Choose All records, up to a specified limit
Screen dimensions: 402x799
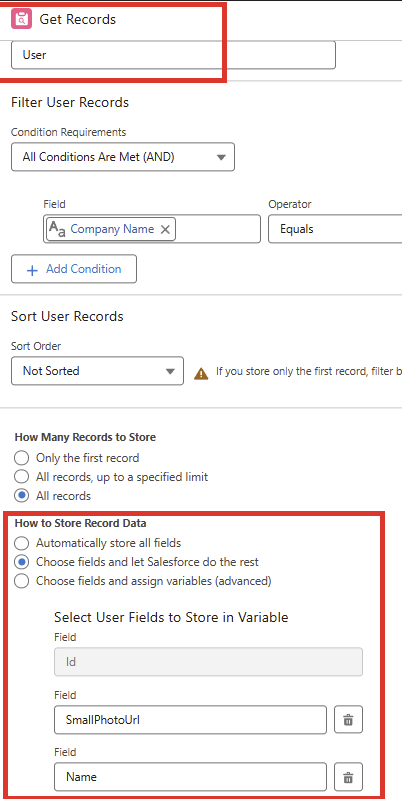(x=21, y=477)
